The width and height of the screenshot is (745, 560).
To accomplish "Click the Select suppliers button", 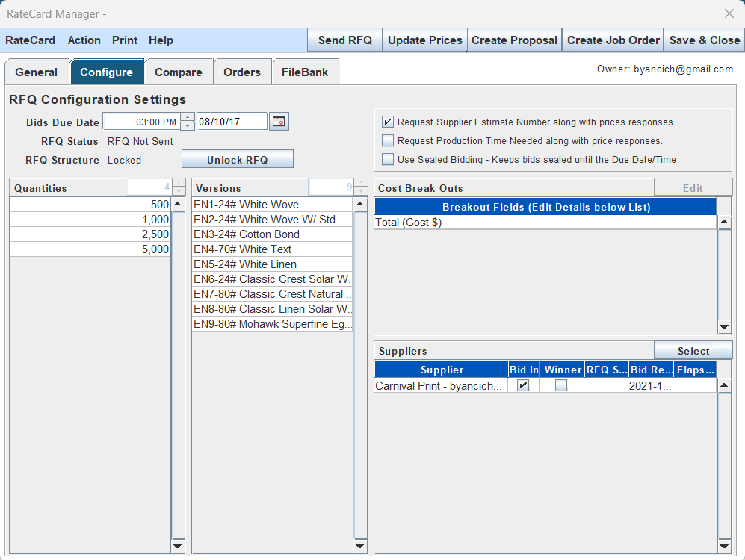I will pos(693,351).
